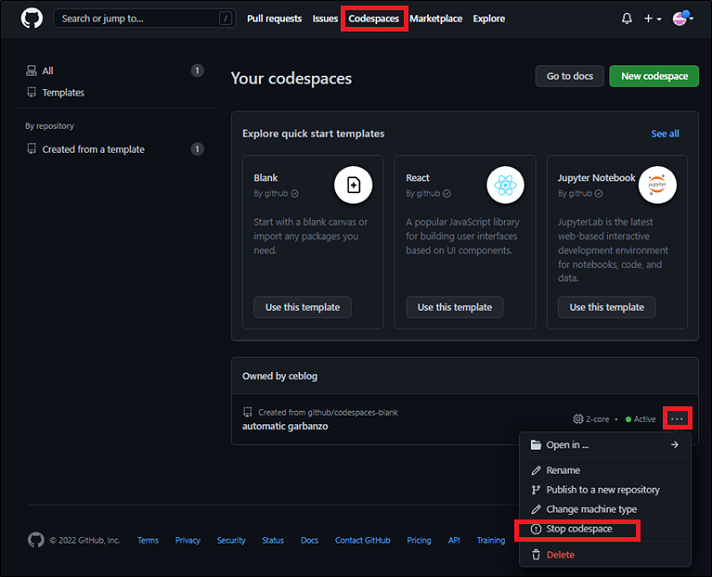Click the All sidebar codespaces icon
The height and width of the screenshot is (577, 712).
click(x=31, y=70)
